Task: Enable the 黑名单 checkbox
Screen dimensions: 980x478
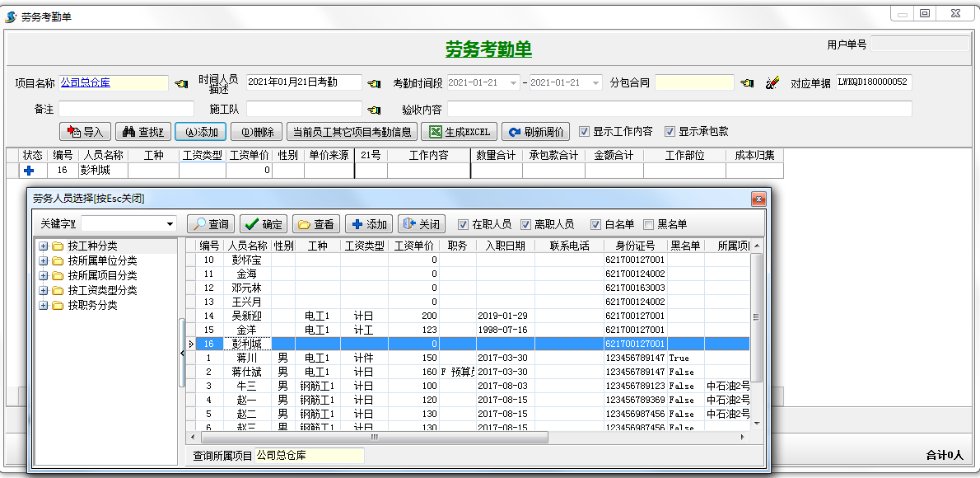Action: 649,224
